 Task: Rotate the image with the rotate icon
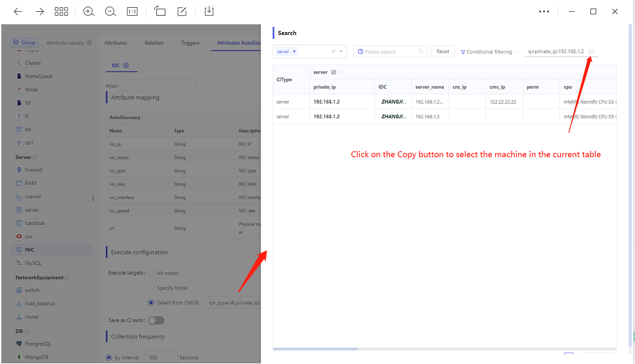(x=160, y=11)
